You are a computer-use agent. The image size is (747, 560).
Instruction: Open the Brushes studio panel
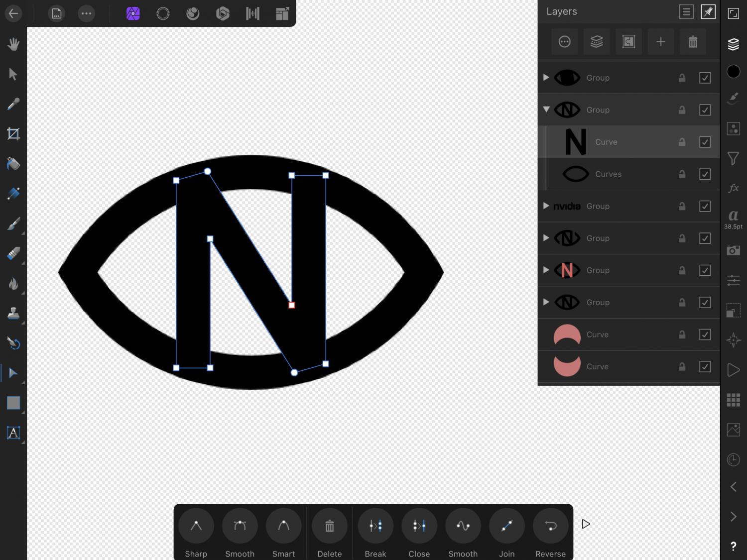734,99
